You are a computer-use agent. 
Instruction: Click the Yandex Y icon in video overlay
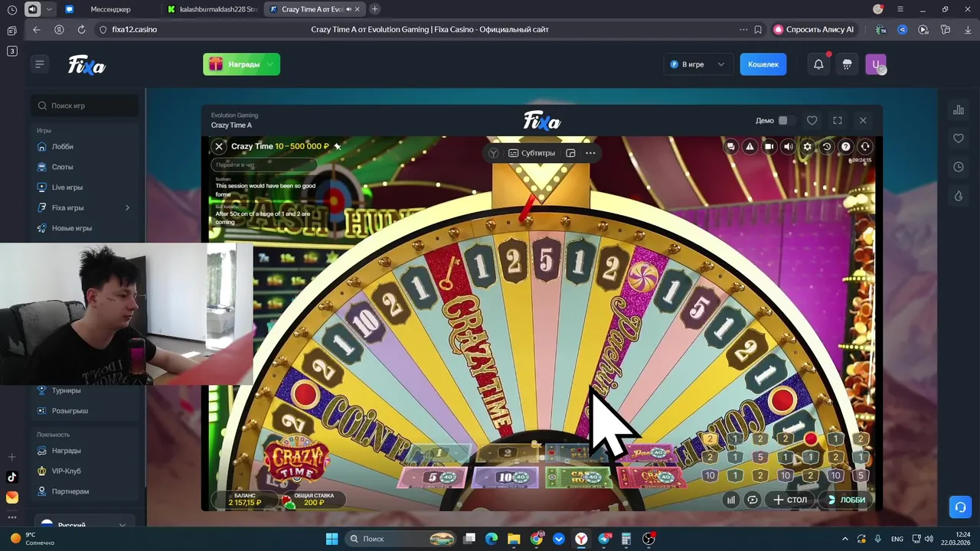pos(494,153)
